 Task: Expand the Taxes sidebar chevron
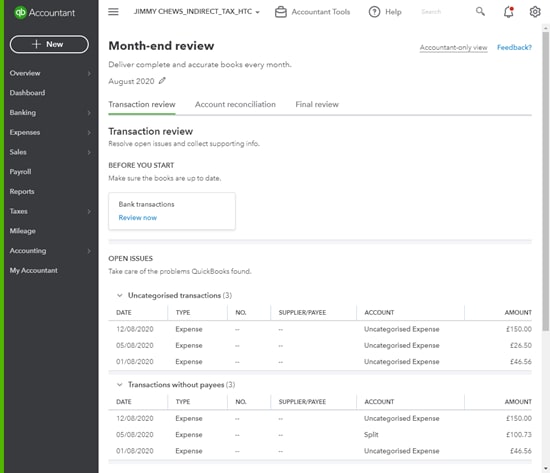pyautogui.click(x=89, y=211)
